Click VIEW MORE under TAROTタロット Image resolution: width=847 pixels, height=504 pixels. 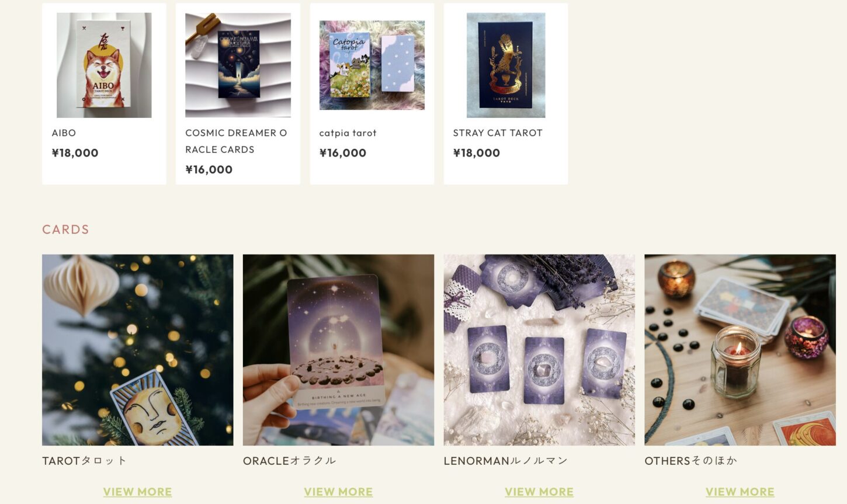point(137,492)
